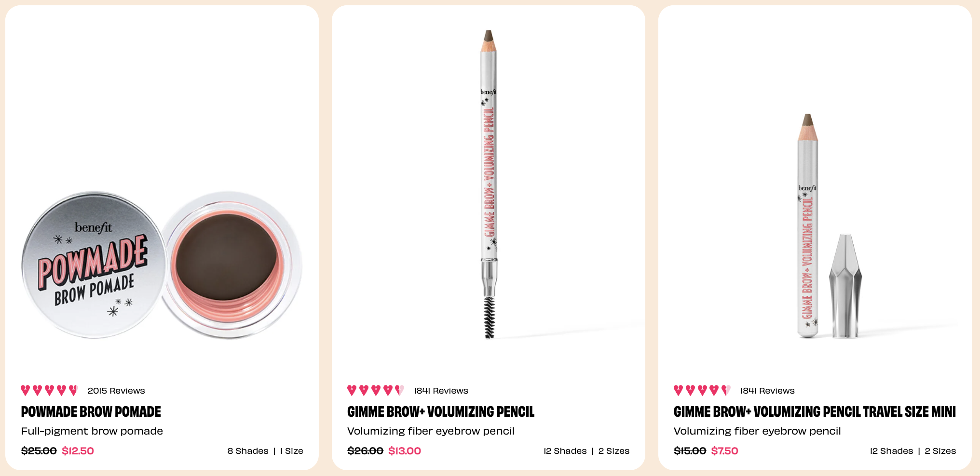
Task: Click 2 Sizes on Travel Size Mini
Action: pyautogui.click(x=940, y=451)
